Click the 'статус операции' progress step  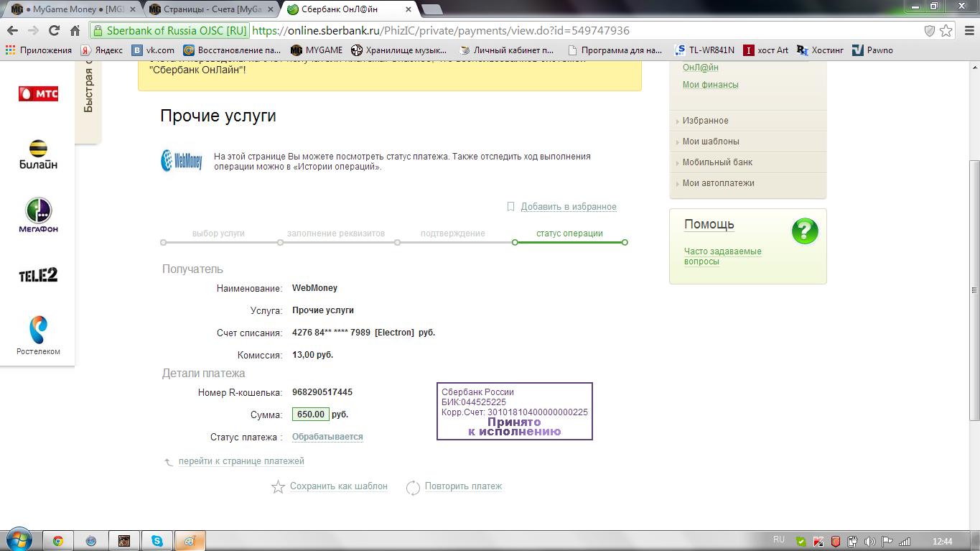click(569, 233)
